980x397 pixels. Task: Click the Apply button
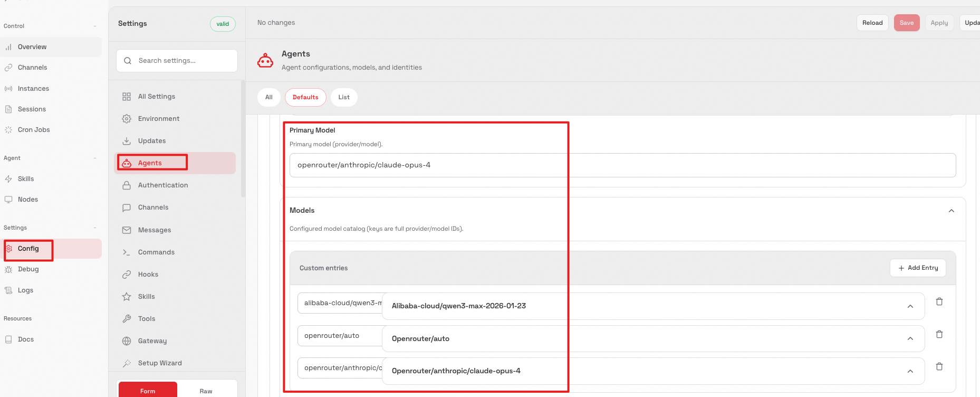(x=939, y=23)
